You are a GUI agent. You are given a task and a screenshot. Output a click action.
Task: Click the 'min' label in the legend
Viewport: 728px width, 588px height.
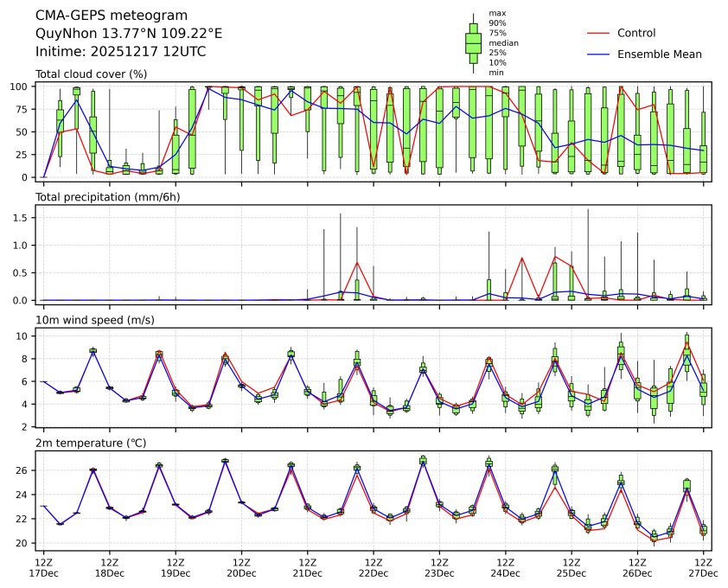click(496, 73)
